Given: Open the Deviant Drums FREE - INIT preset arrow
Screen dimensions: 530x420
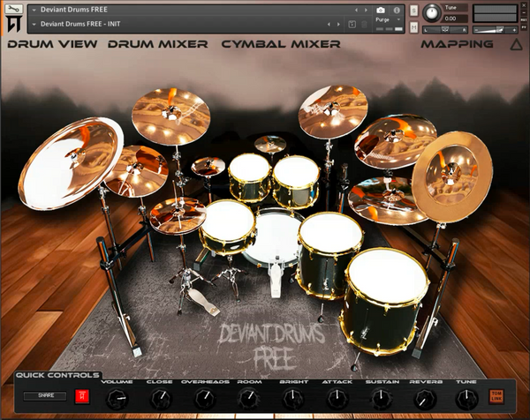Looking at the screenshot, I should (x=34, y=24).
